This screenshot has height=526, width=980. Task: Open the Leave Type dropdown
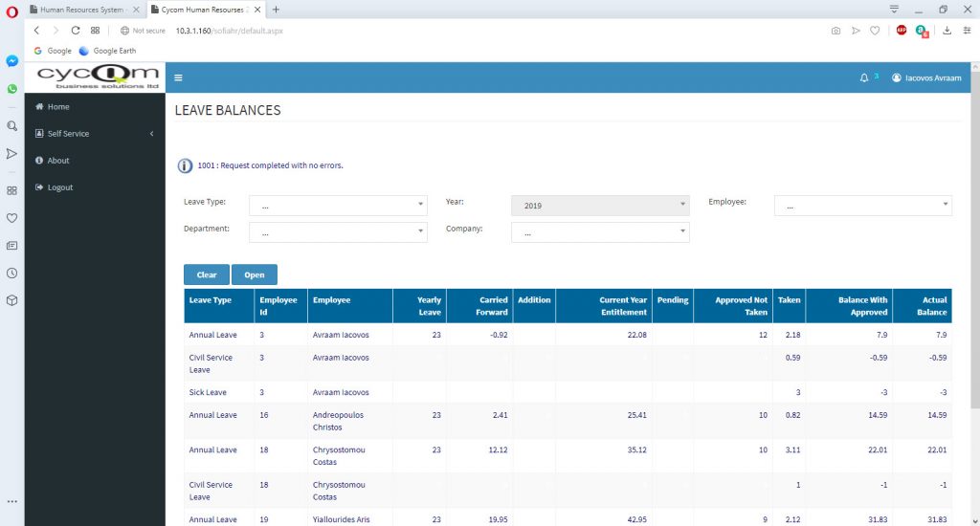click(338, 206)
